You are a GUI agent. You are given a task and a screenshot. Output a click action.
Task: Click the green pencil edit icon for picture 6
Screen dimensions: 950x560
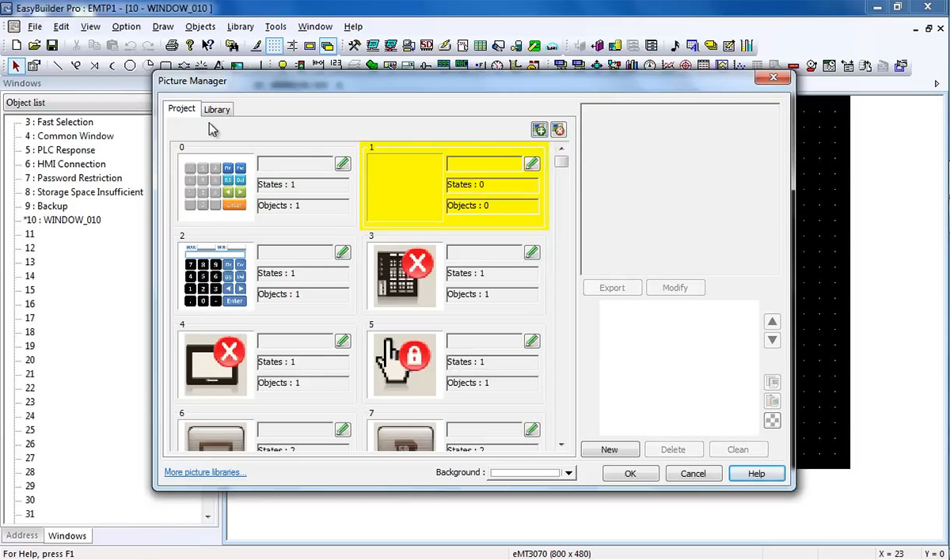342,429
